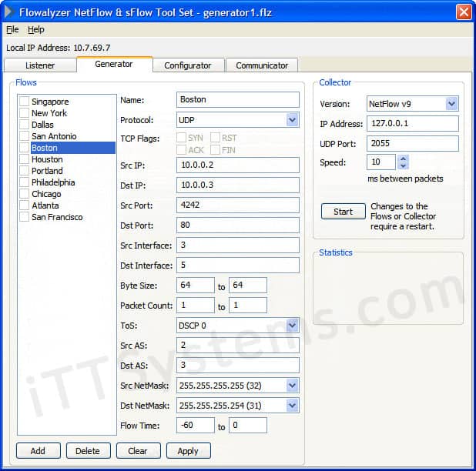
Task: Select the San Francisco flow name
Action: click(57, 217)
